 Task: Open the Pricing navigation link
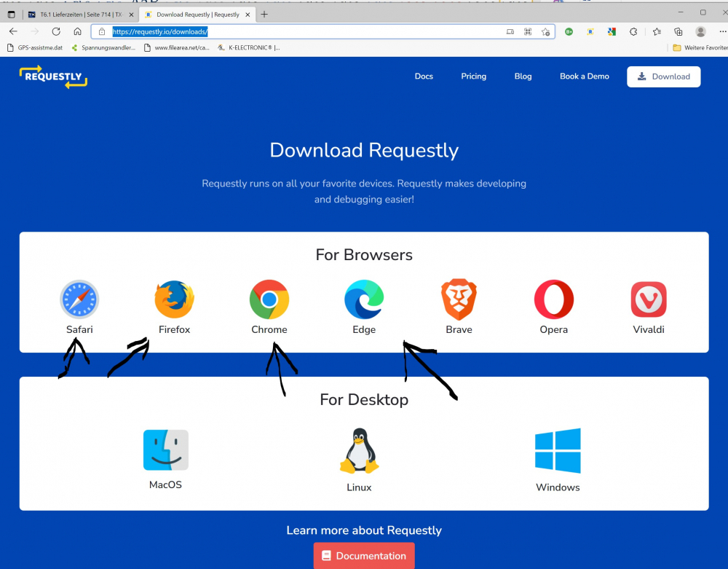pos(474,76)
